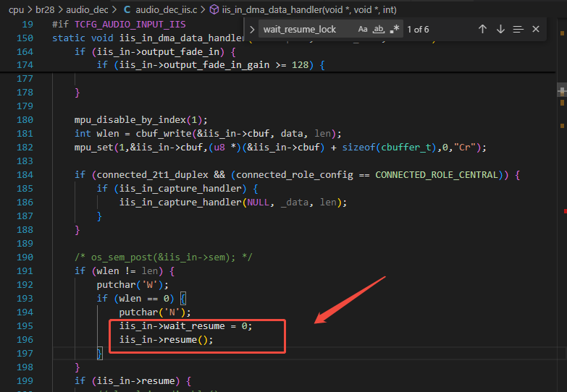Go to next match arrow
This screenshot has height=392, width=567.
point(500,29)
